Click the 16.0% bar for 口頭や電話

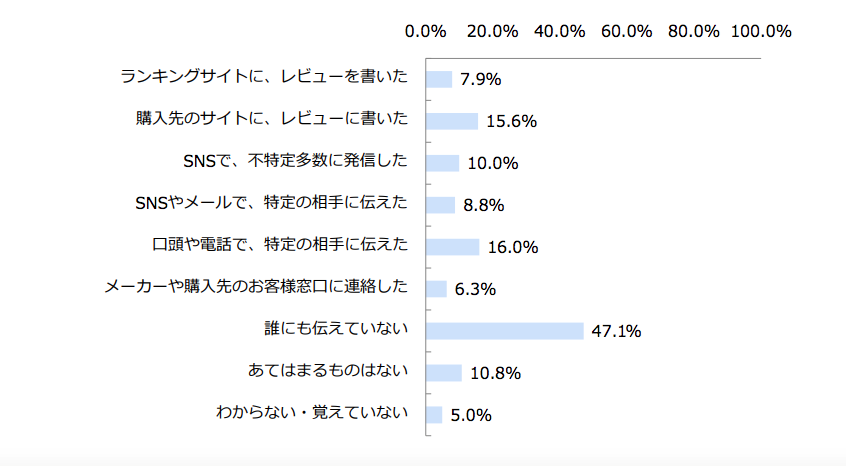(x=453, y=247)
